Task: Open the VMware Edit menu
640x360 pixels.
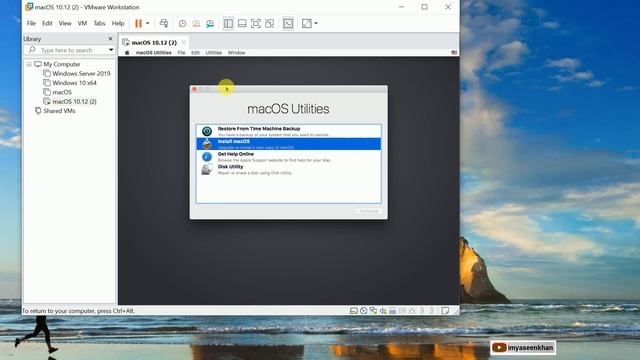Action: click(x=47, y=23)
